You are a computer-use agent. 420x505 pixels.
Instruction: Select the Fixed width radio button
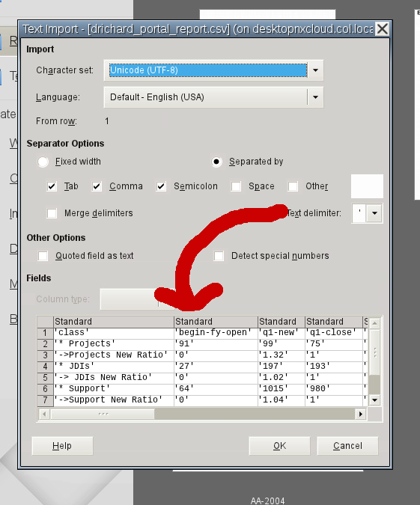coord(43,162)
